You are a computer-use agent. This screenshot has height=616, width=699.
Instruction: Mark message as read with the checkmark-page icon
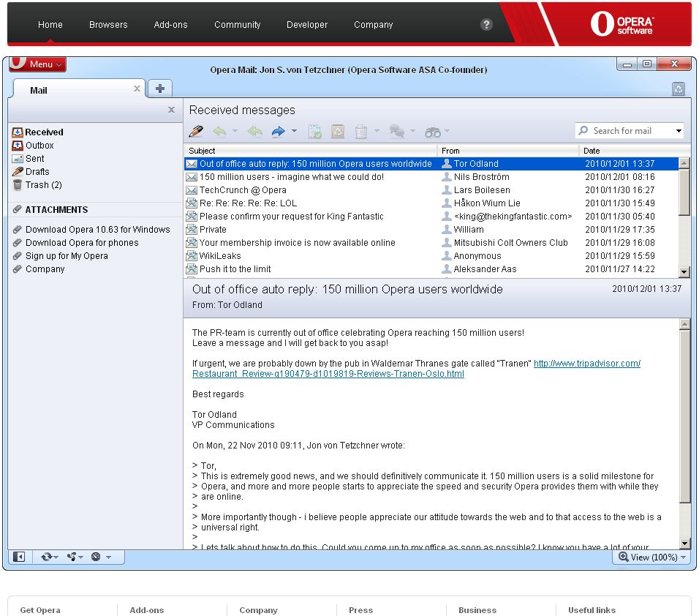314,131
